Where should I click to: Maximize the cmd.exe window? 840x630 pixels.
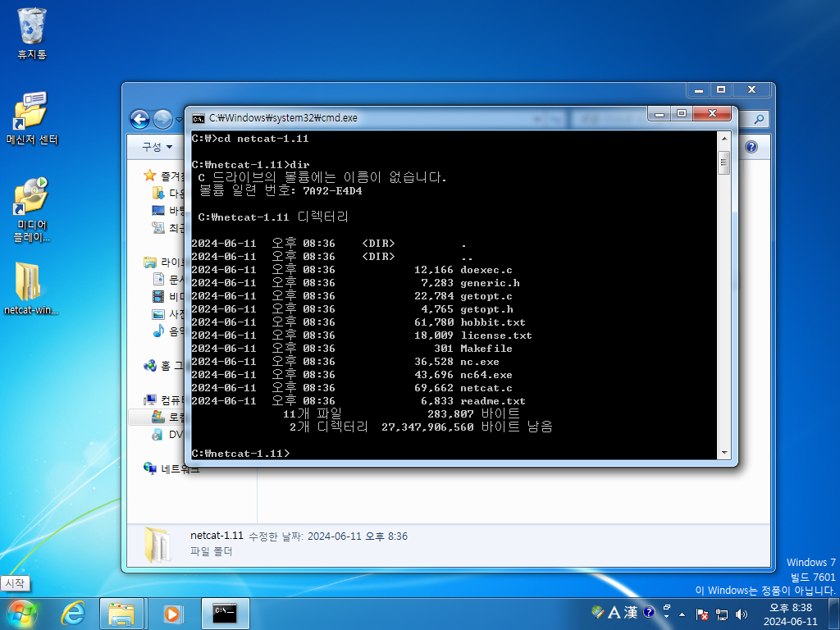click(x=682, y=113)
